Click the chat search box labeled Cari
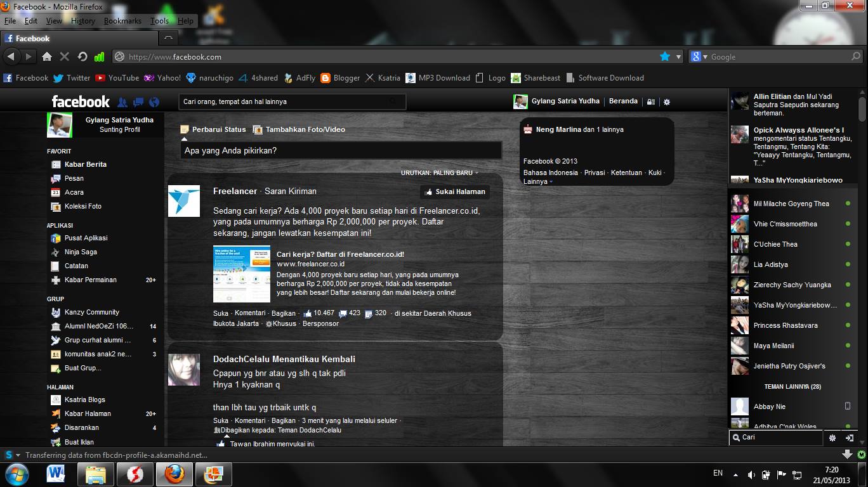 coord(775,438)
